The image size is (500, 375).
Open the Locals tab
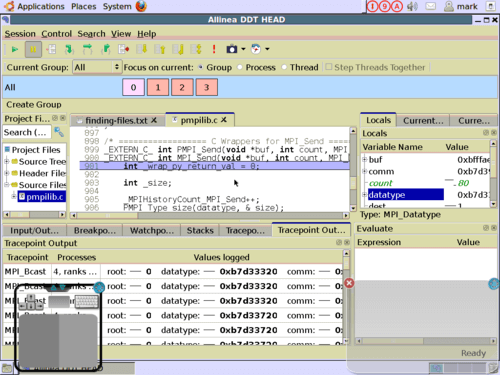pos(378,120)
